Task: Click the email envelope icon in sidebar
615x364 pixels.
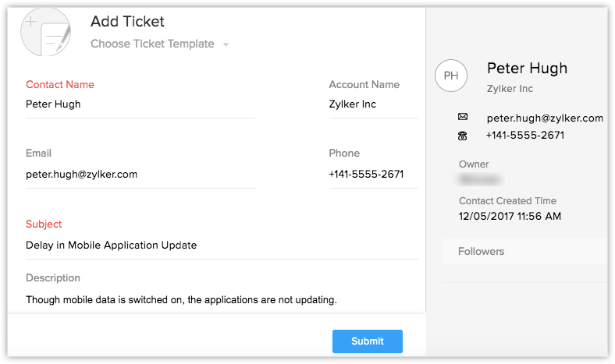Action: click(463, 117)
